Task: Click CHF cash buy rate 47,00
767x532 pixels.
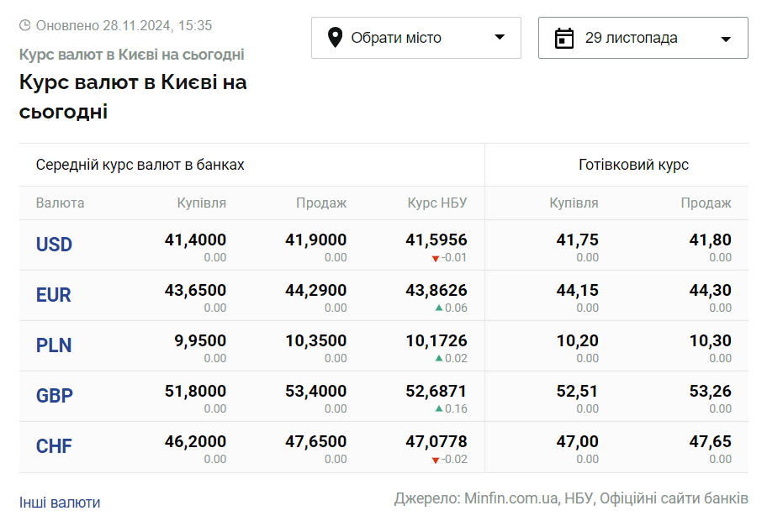Action: point(578,441)
